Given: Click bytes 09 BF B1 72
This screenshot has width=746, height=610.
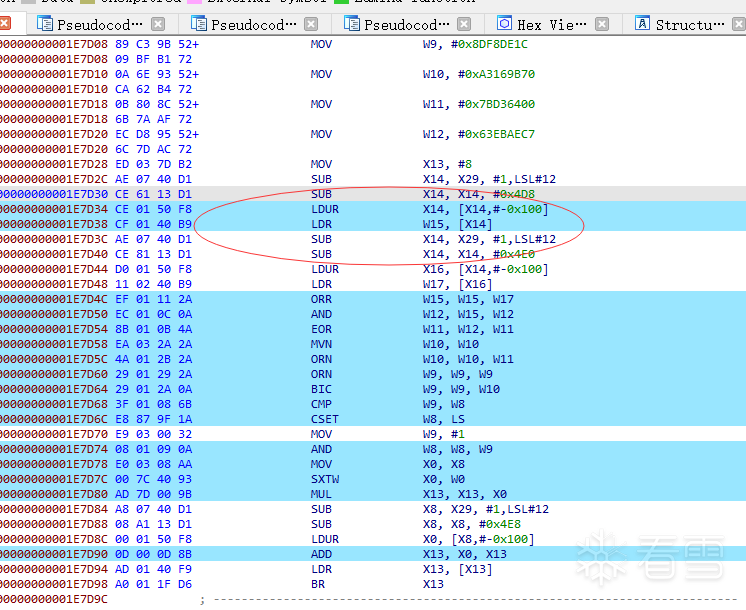Looking at the screenshot, I should point(153,59).
